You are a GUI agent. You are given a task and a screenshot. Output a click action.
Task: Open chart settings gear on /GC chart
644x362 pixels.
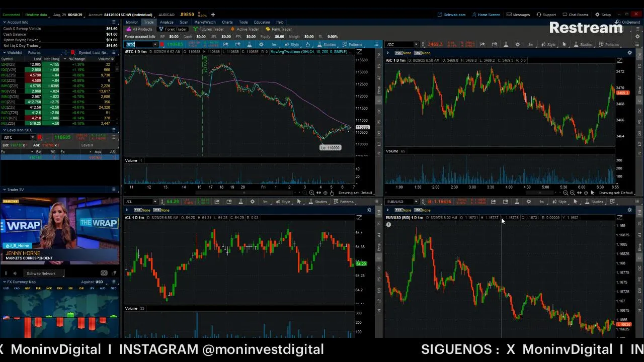click(518, 45)
